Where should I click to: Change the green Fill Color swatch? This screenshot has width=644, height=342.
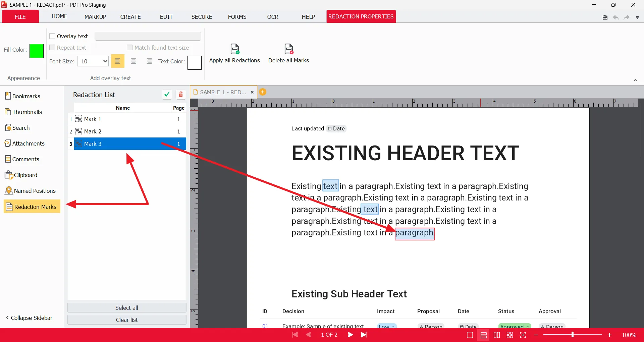(x=37, y=51)
